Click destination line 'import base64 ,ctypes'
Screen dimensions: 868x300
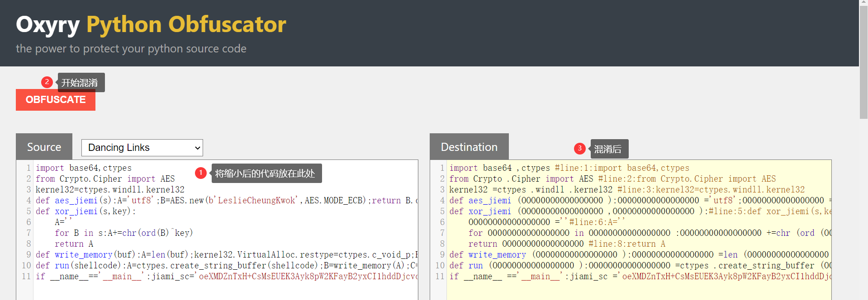pyautogui.click(x=569, y=168)
